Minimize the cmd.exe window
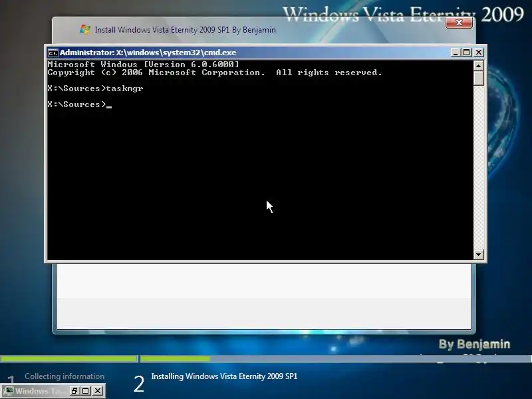Image resolution: width=532 pixels, height=399 pixels. pyautogui.click(x=456, y=53)
